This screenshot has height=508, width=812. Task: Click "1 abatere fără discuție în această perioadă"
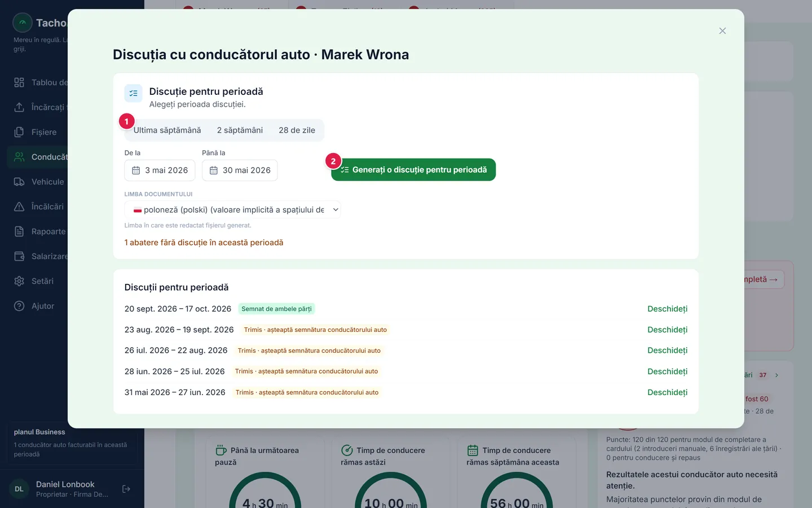tap(204, 243)
